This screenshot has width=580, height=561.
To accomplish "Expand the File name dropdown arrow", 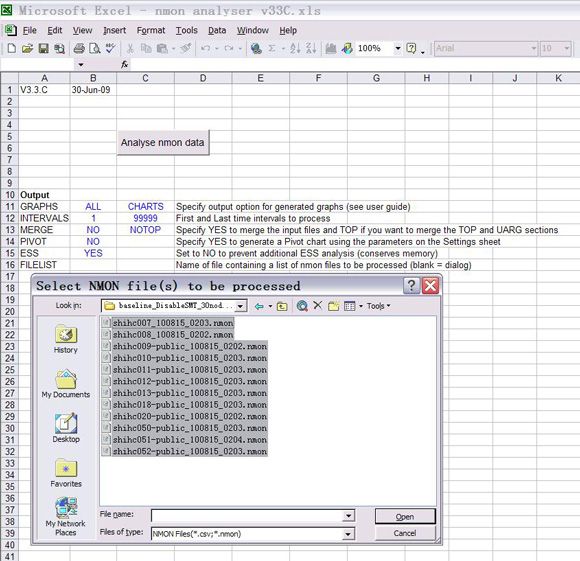I will pyautogui.click(x=348, y=516).
